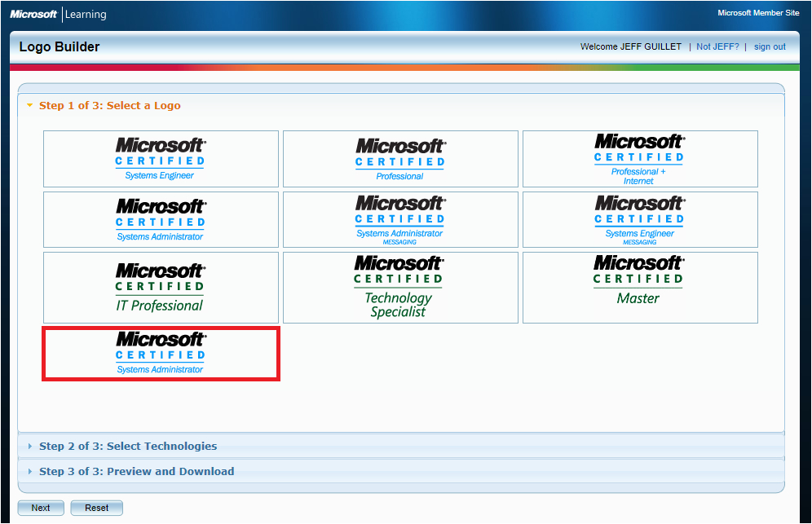Click the 'Not JEFF?' link
Screen dimensions: 812x524
[x=717, y=47]
